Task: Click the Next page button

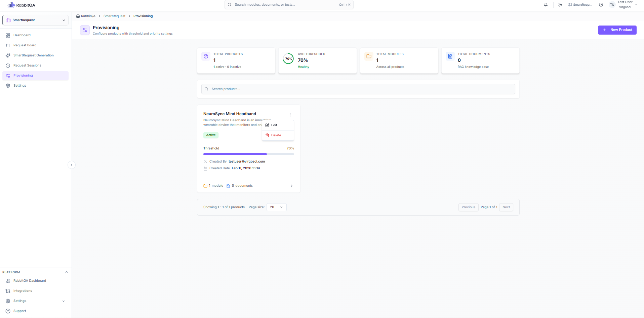Action: click(x=506, y=207)
